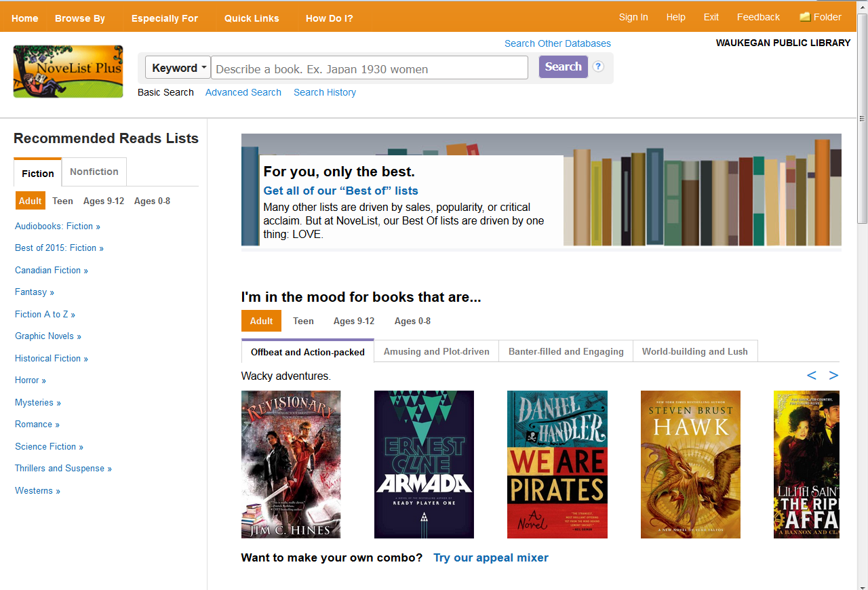Click the search input field

pos(370,68)
